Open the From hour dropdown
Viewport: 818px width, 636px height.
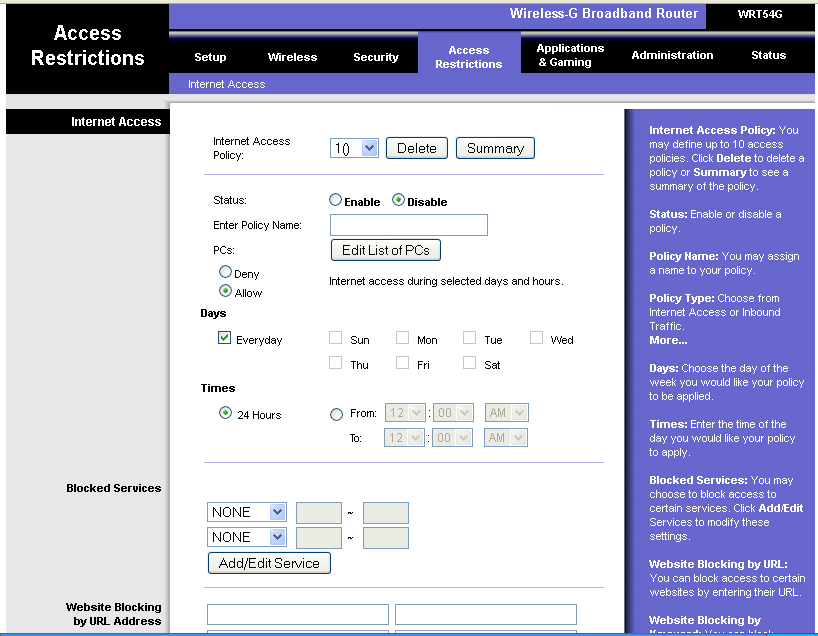(405, 413)
